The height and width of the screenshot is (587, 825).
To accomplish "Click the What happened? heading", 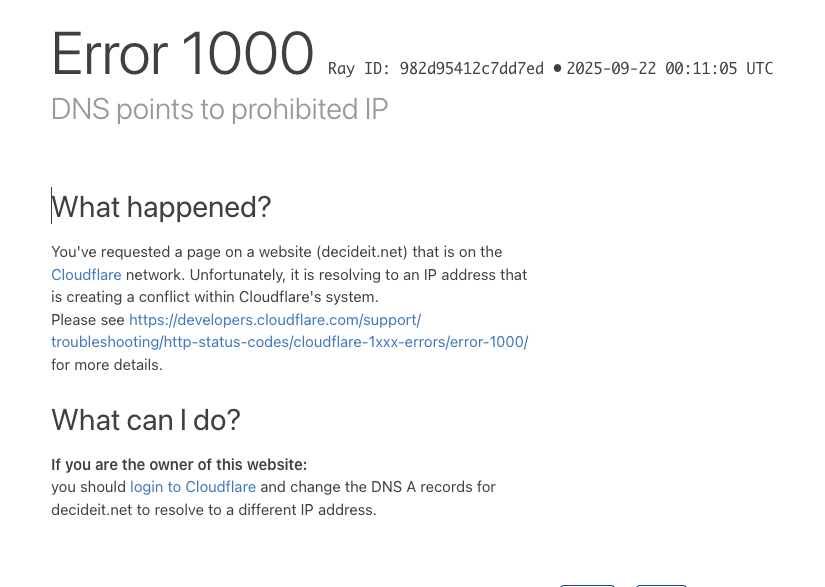I will click(x=161, y=207).
